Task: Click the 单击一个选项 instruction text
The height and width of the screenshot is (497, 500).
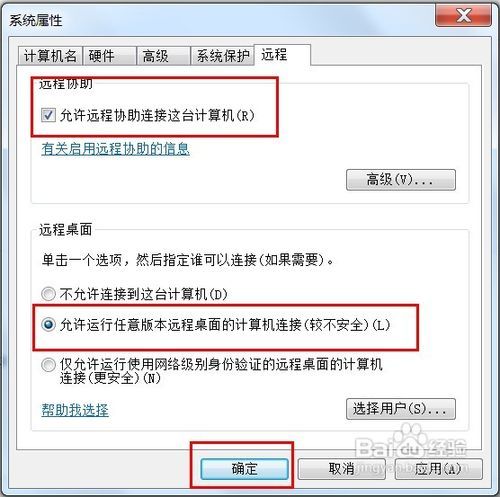Action: coord(188,260)
